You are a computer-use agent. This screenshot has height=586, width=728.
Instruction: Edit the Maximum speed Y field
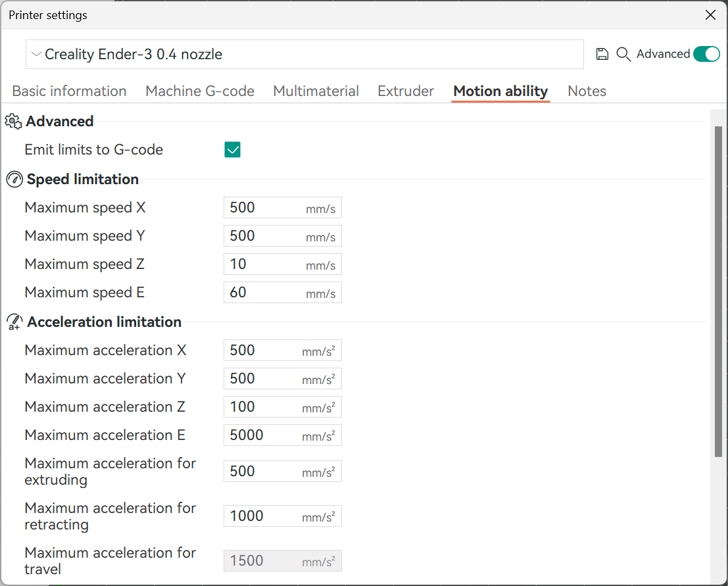coord(282,236)
